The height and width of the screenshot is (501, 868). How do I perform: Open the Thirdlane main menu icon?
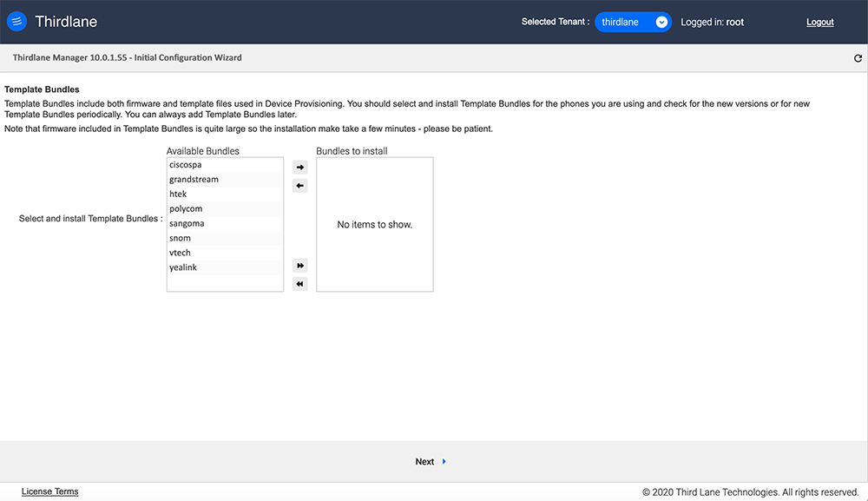tap(16, 22)
